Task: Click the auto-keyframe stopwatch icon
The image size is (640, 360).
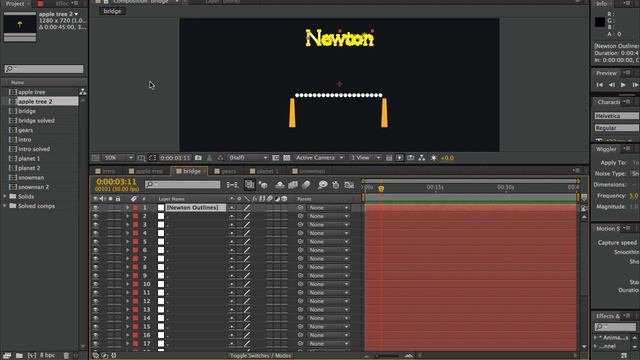Action: pos(336,185)
